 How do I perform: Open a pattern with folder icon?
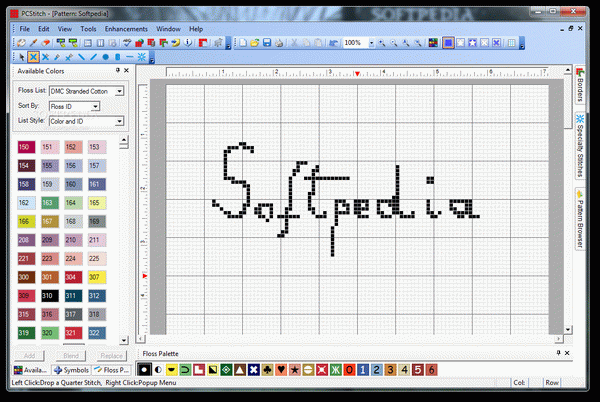255,43
